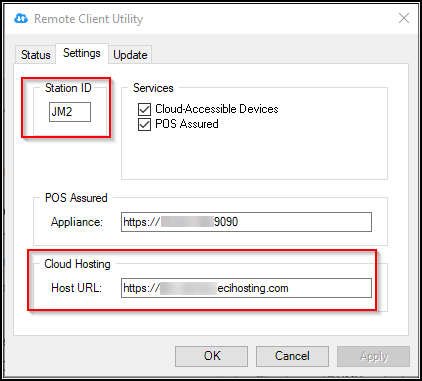Click the Cloud-Accessible Devices label text

click(217, 109)
